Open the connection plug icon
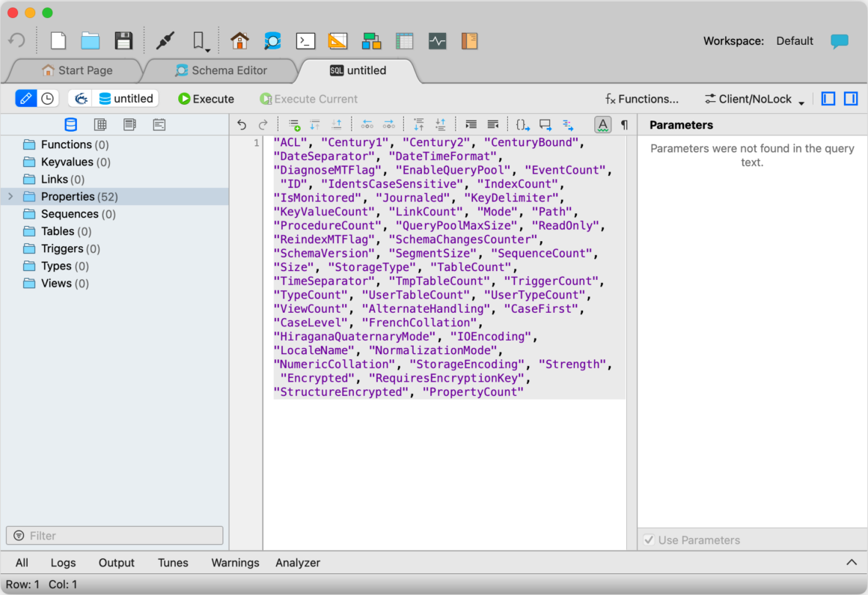This screenshot has height=595, width=868. (x=165, y=41)
